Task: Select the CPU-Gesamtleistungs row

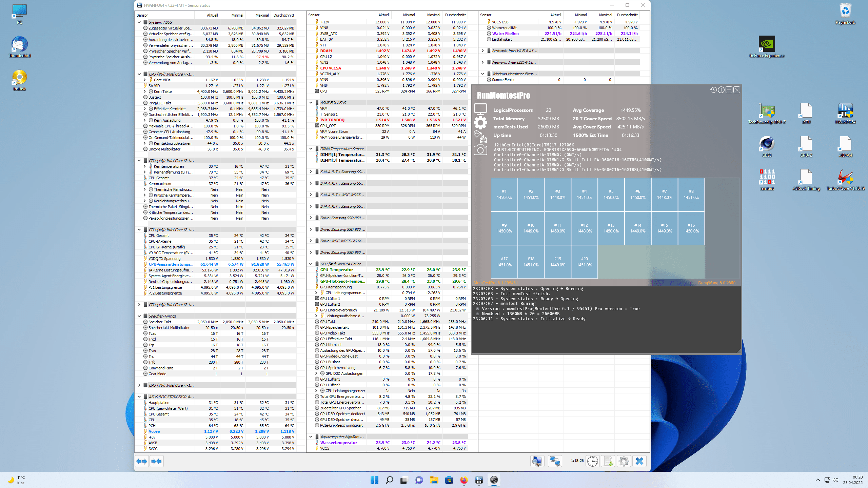Action: pos(220,264)
